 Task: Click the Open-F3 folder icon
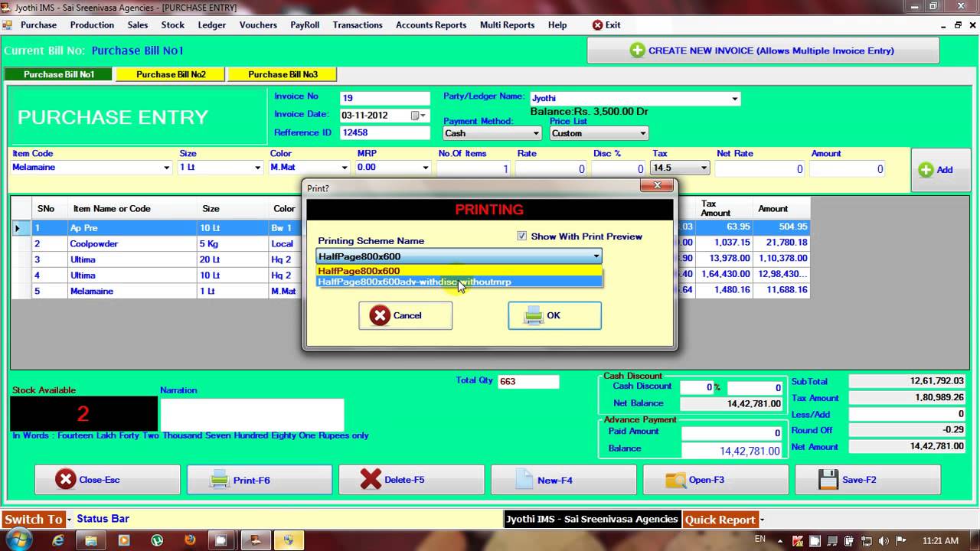click(676, 480)
